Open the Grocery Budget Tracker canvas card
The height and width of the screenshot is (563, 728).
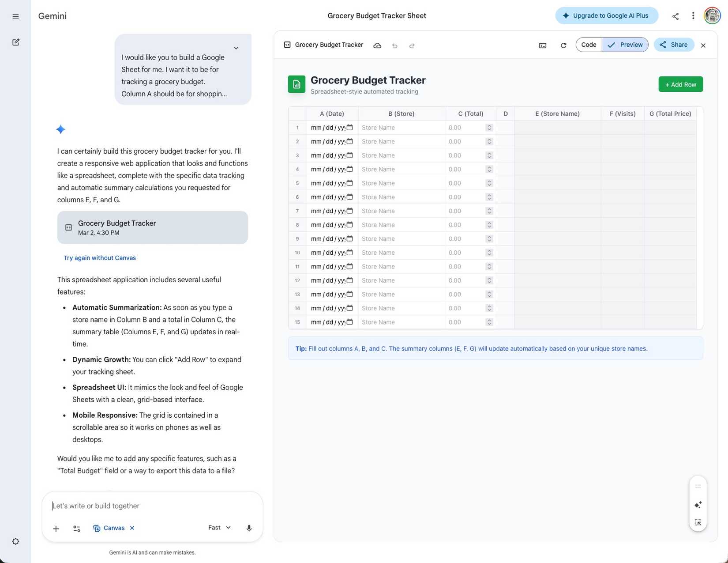tap(153, 227)
